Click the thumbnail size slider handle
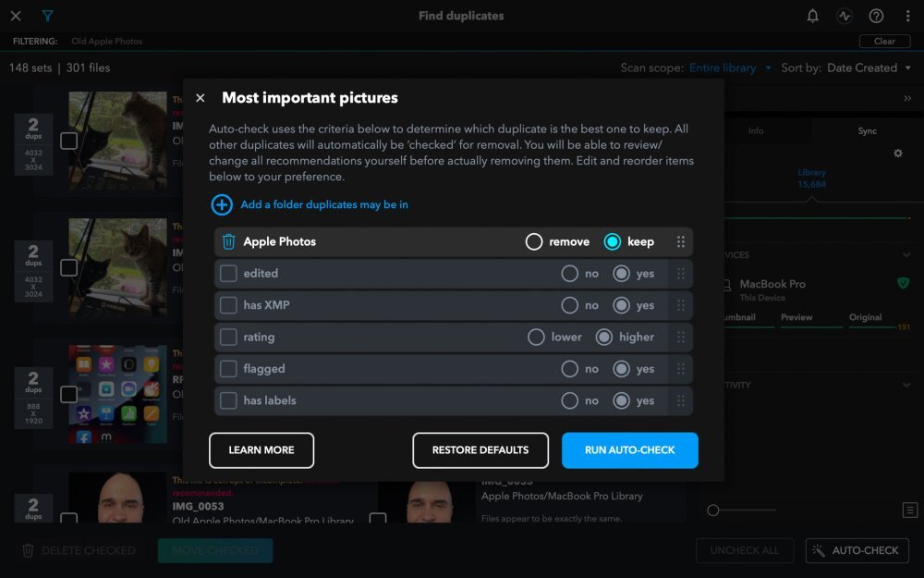Image resolution: width=924 pixels, height=578 pixels. tap(713, 510)
